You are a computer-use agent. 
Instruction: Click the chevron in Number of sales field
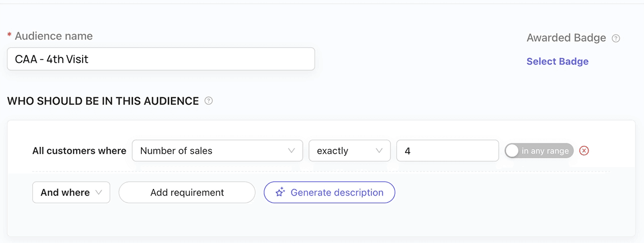click(291, 151)
